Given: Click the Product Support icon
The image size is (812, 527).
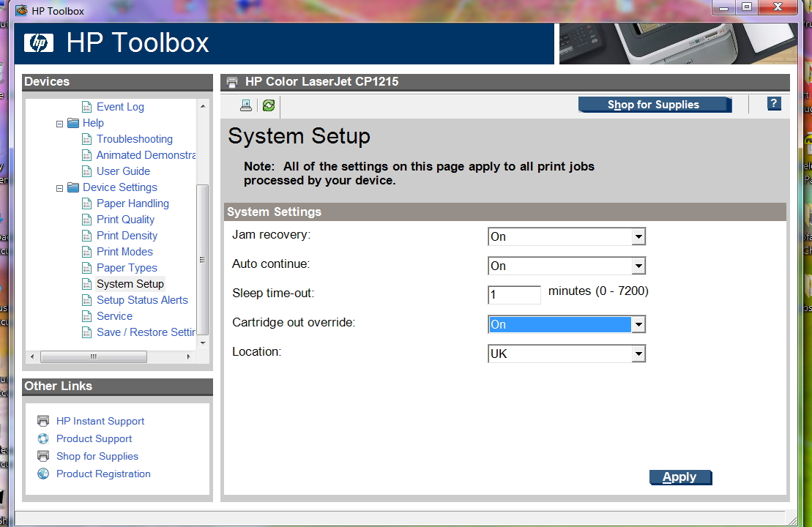Looking at the screenshot, I should (43, 438).
